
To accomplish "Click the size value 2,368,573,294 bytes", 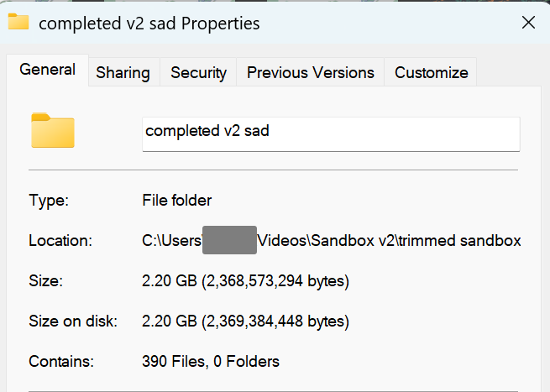I will [x=245, y=281].
